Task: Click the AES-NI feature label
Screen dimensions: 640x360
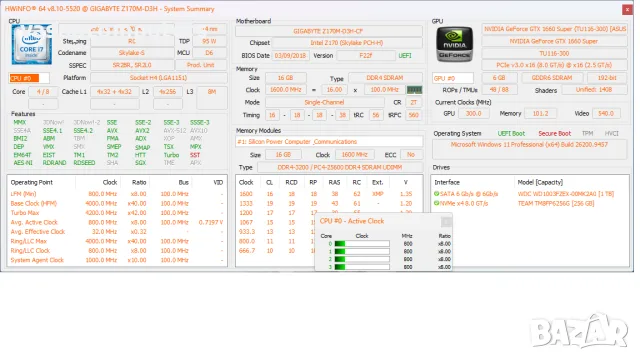Action: (23, 163)
